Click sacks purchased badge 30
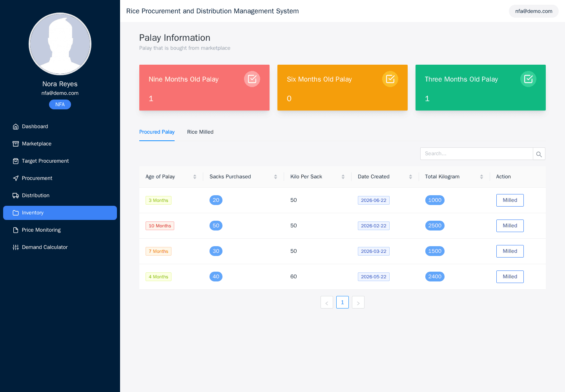The width and height of the screenshot is (565, 392). coord(216,251)
